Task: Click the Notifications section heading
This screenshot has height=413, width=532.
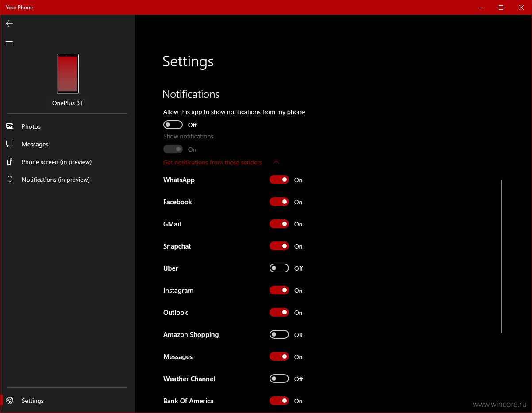Action: point(191,94)
